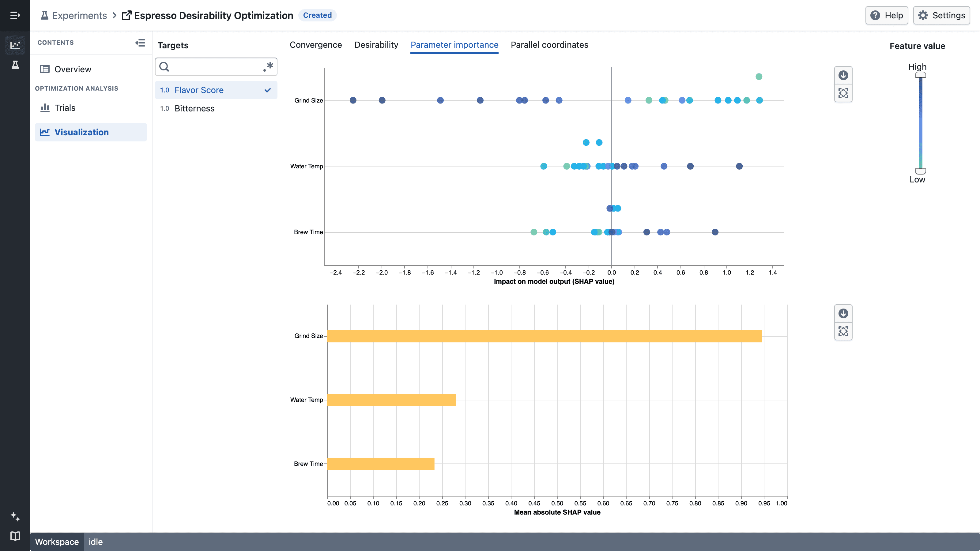Expand the main navigation hamburger menu

click(15, 15)
